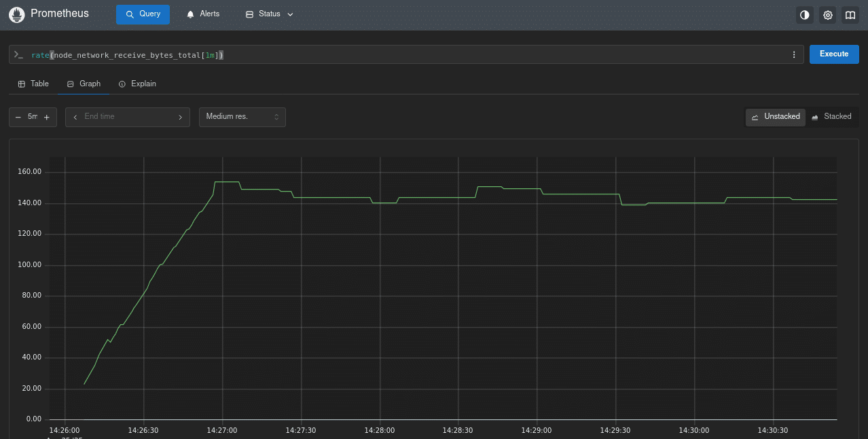Viewport: 868px width, 439px height.
Task: Toggle dark/light theme with the contrast icon
Action: (x=804, y=14)
